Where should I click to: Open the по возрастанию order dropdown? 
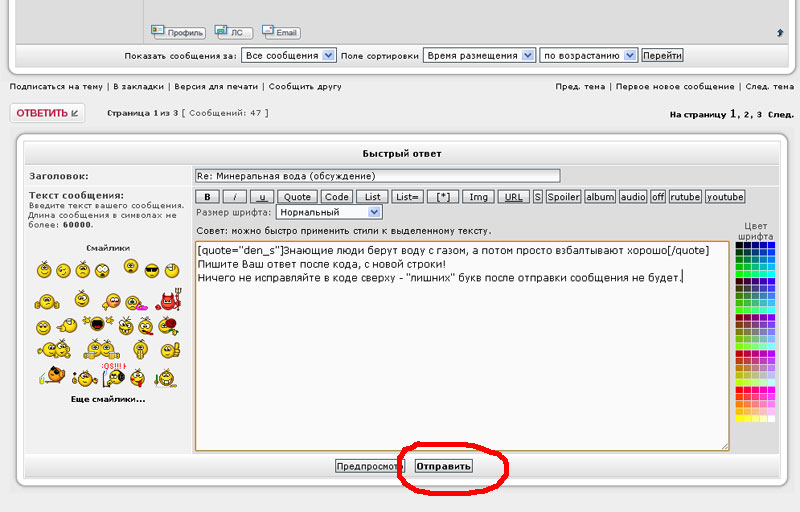[588, 56]
